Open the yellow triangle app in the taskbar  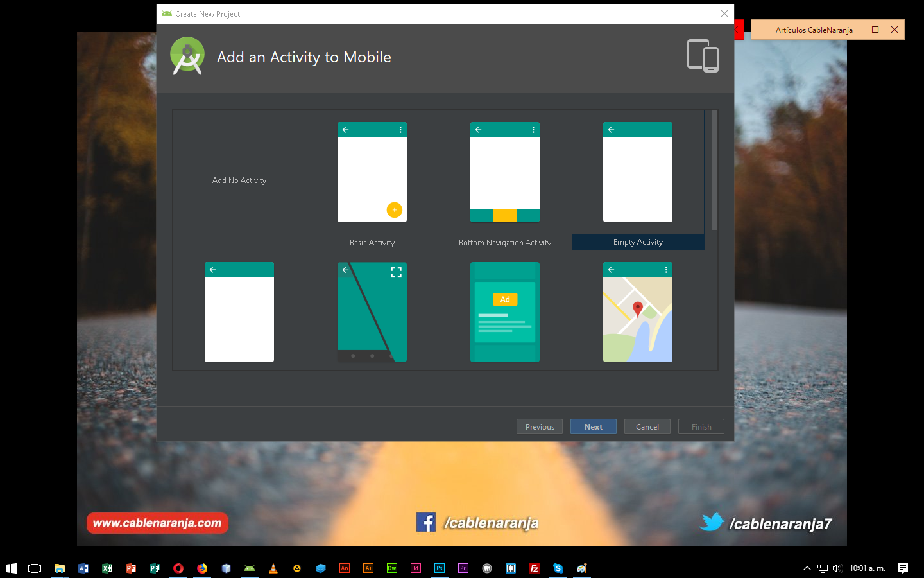point(297,568)
